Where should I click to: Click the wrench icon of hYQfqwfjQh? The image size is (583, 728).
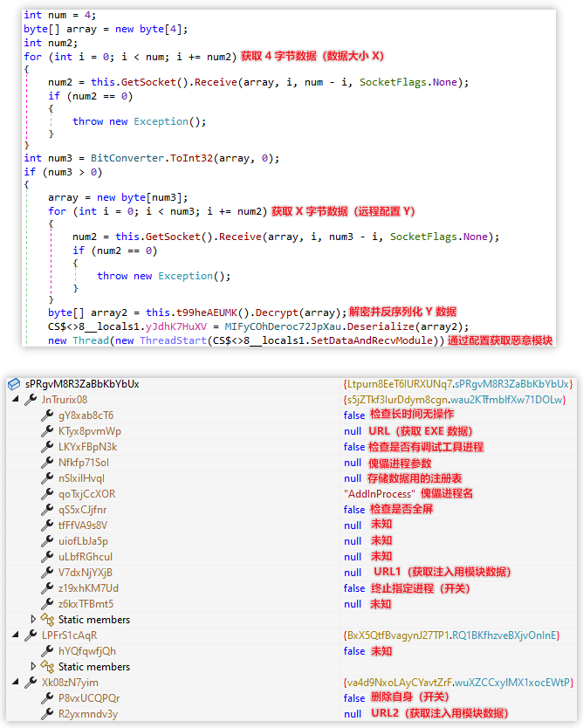pyautogui.click(x=47, y=650)
